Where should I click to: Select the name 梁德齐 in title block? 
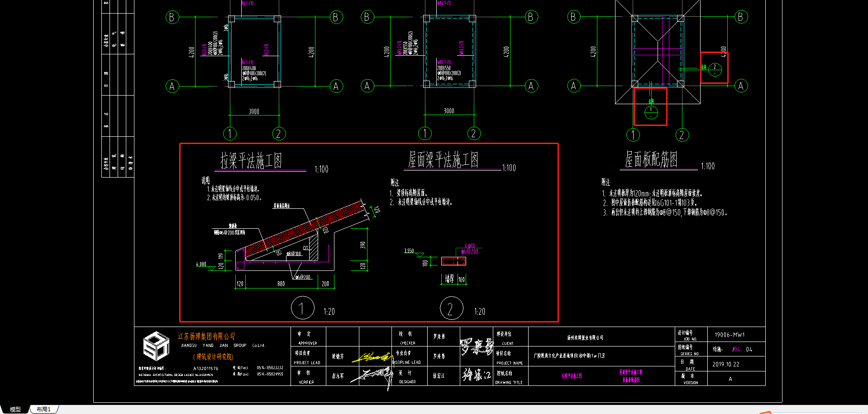coord(338,356)
